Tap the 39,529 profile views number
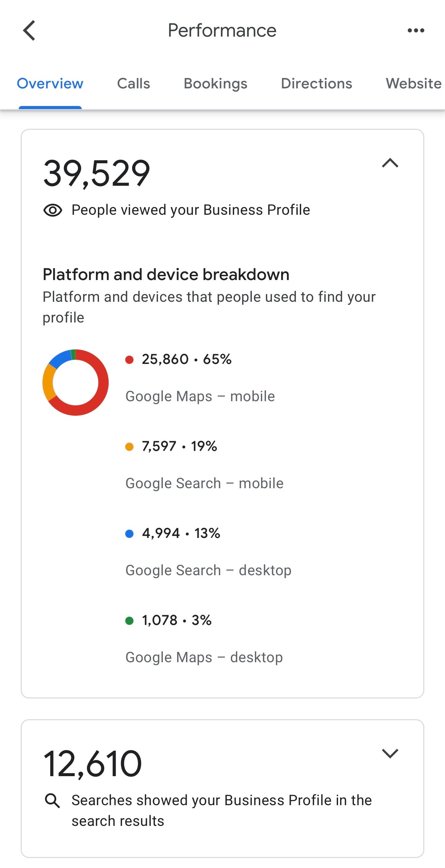445x868 pixels. pyautogui.click(x=97, y=173)
